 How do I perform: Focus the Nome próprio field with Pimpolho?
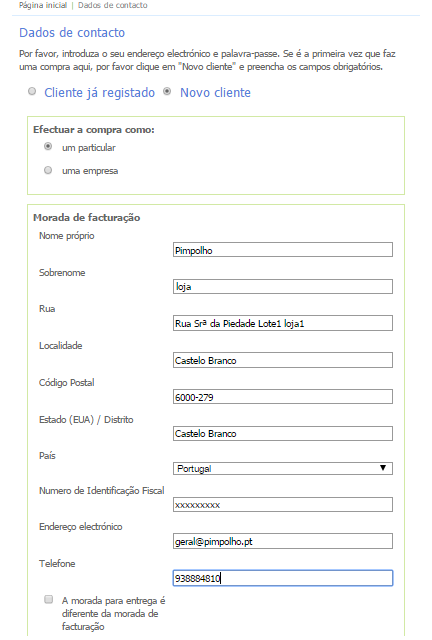tap(283, 250)
